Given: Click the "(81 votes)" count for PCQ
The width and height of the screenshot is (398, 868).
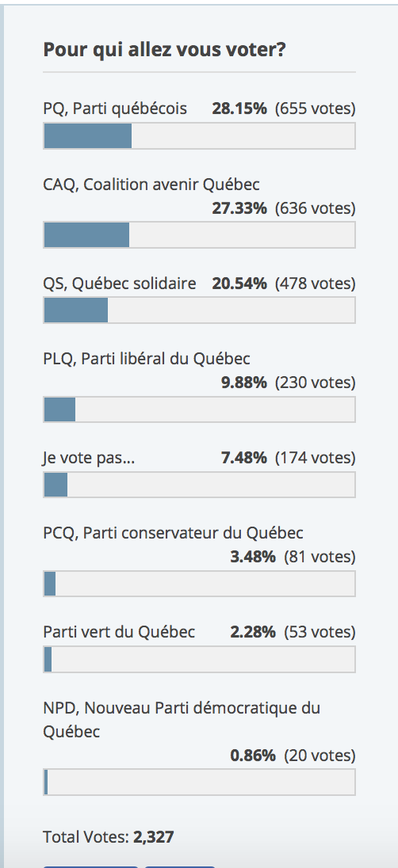Looking at the screenshot, I should coord(320,557).
